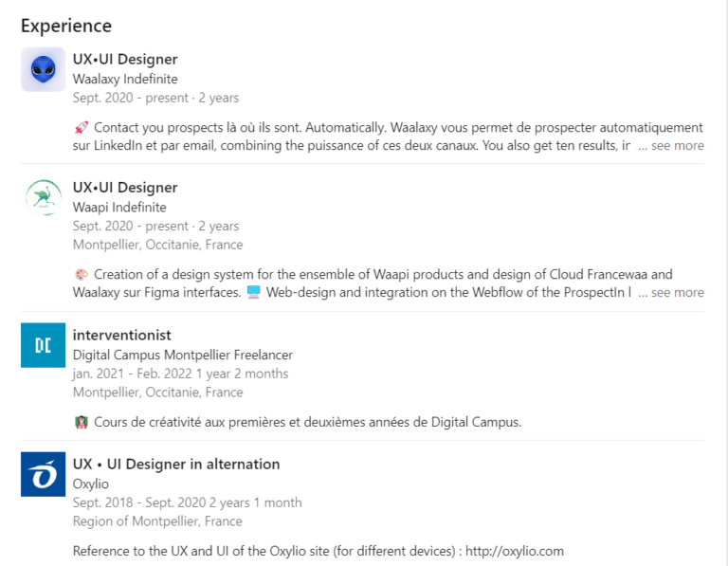Click the rocket emoji in Waalaxy description
This screenshot has width=728, height=566.
pos(81,127)
